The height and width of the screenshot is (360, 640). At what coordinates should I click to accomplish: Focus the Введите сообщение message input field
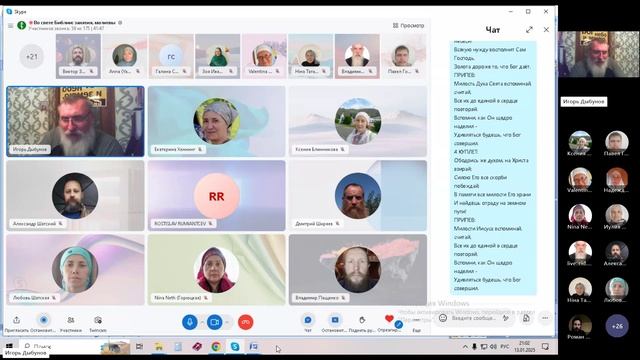pyautogui.click(x=473, y=318)
